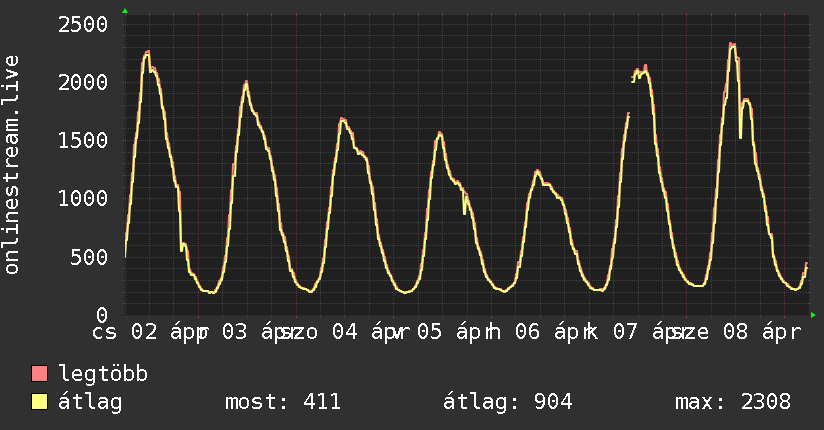Click the 2500 y-axis tick label
The width and height of the screenshot is (824, 430).
[82, 25]
